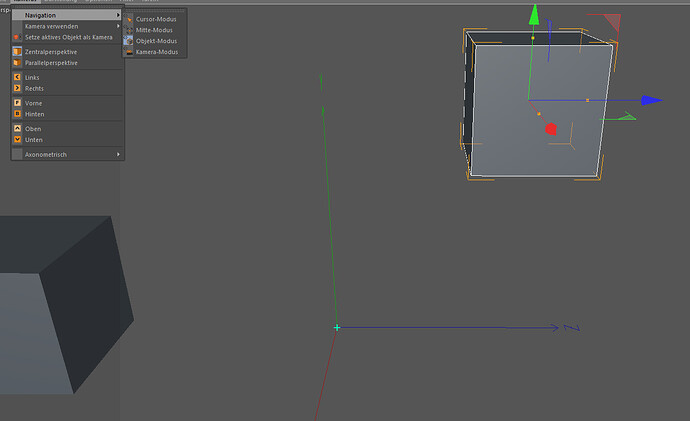Select the Oben camera view
Screen dimensions: 690x421
click(66, 128)
